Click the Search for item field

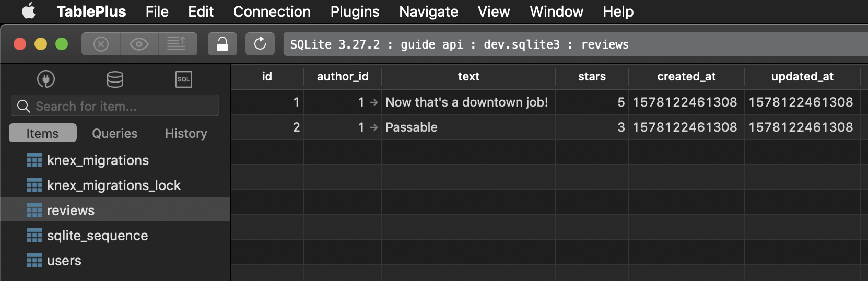coord(115,106)
